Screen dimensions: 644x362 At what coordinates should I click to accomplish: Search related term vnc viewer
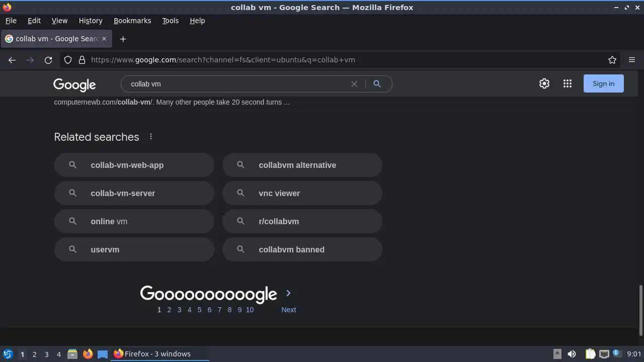[302, 193]
